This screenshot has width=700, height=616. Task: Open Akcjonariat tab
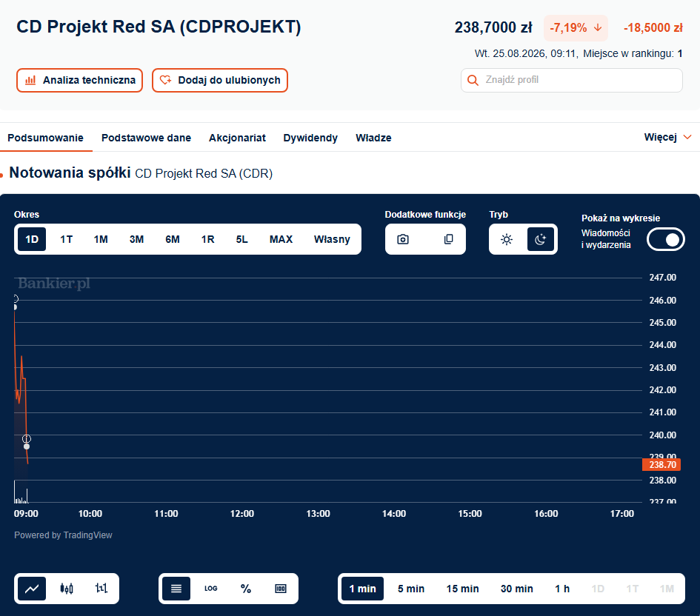tap(237, 138)
